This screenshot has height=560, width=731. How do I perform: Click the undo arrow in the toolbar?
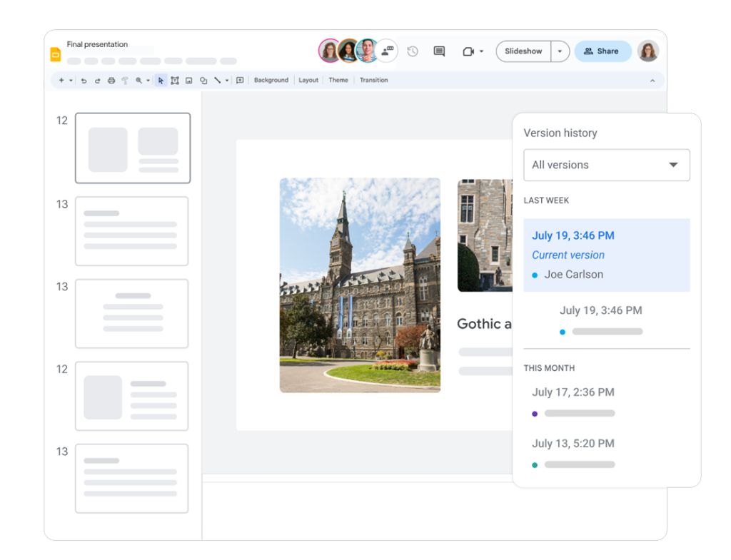tap(84, 81)
